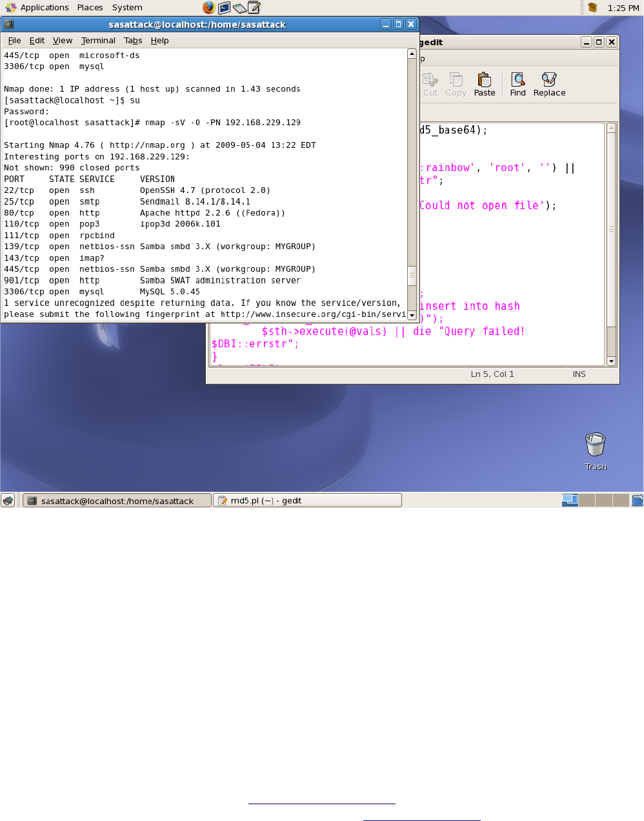Open Replace in gedit toolbar
Image resolution: width=644 pixels, height=821 pixels.
point(549,85)
